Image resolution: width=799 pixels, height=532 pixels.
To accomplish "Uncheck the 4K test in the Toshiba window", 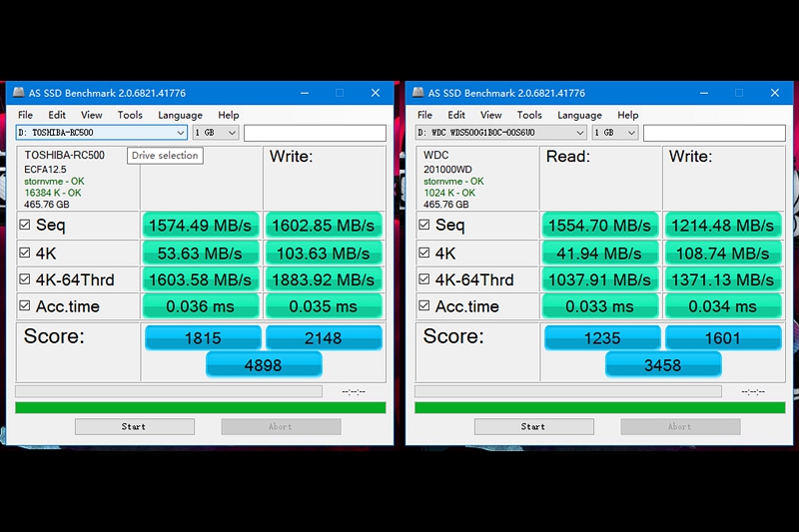I will (24, 253).
